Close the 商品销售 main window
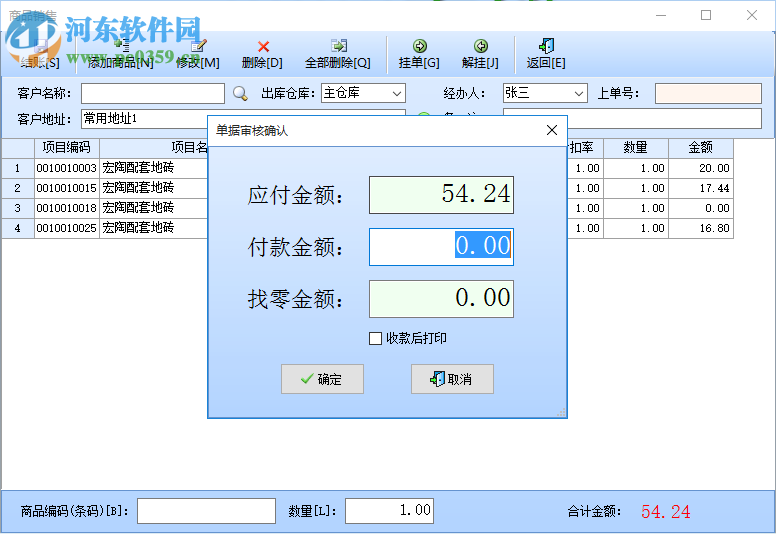This screenshot has height=534, width=776. point(752,15)
